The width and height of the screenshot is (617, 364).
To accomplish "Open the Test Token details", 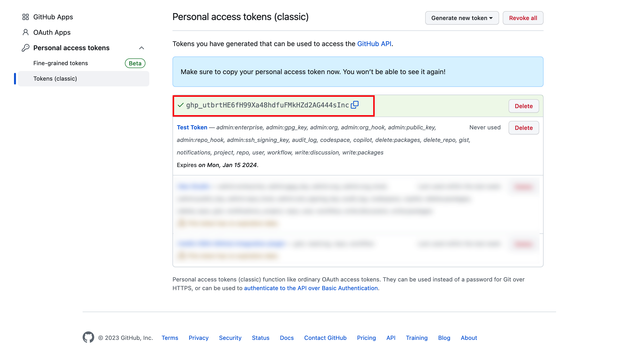I will tap(192, 127).
